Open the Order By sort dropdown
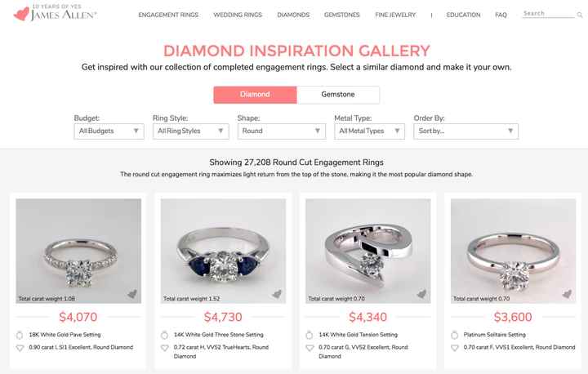This screenshot has height=374, width=588. (465, 131)
